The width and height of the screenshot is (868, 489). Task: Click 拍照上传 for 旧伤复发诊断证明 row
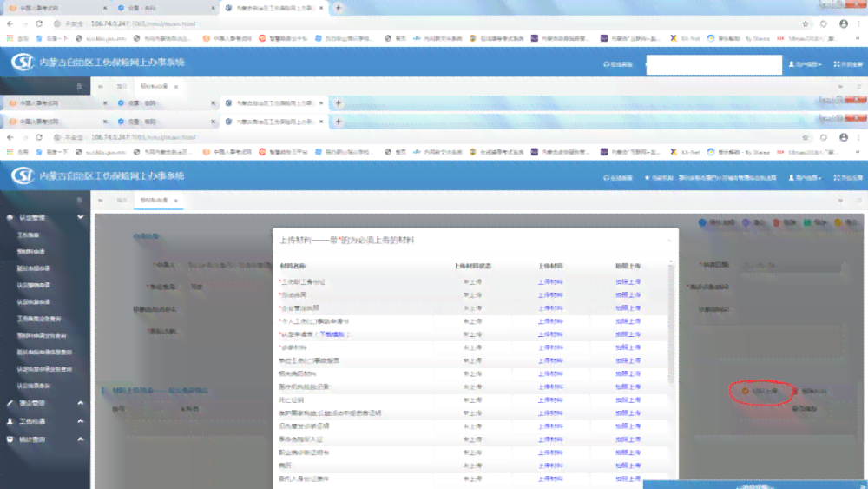[x=628, y=426]
